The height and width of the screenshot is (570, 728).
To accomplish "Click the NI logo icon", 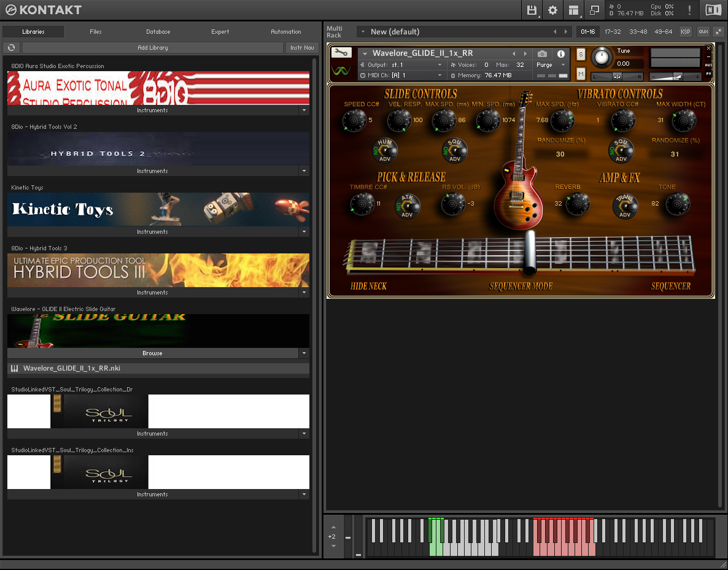I will (713, 10).
